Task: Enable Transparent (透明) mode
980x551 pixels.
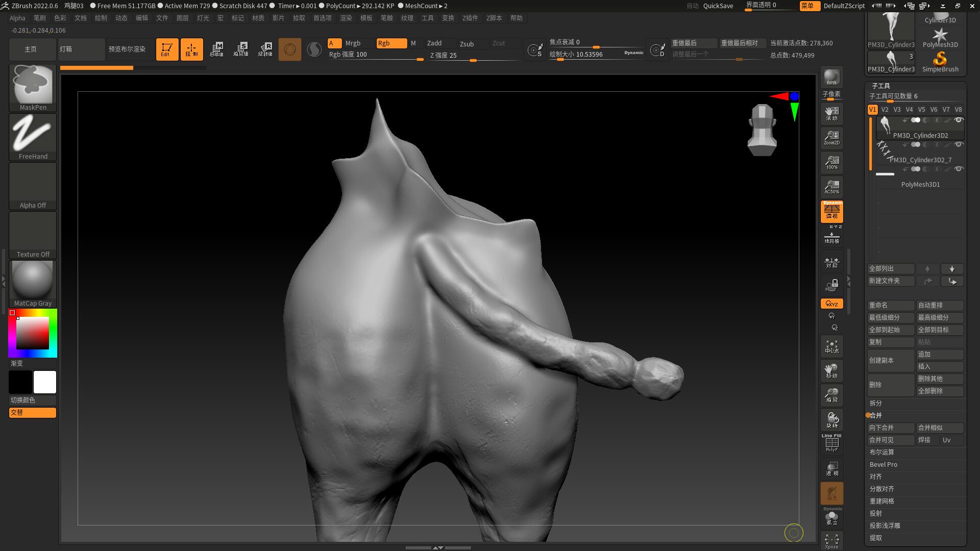Action: coord(831,468)
